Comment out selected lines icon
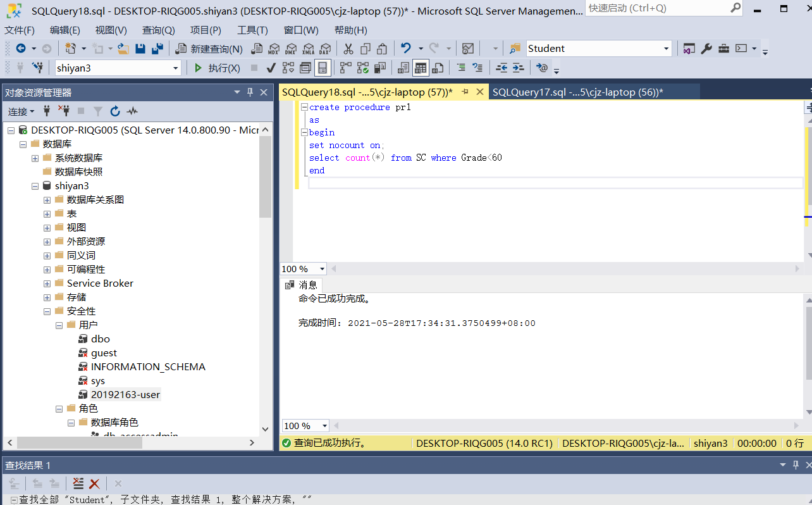812x505 pixels. 461,68
